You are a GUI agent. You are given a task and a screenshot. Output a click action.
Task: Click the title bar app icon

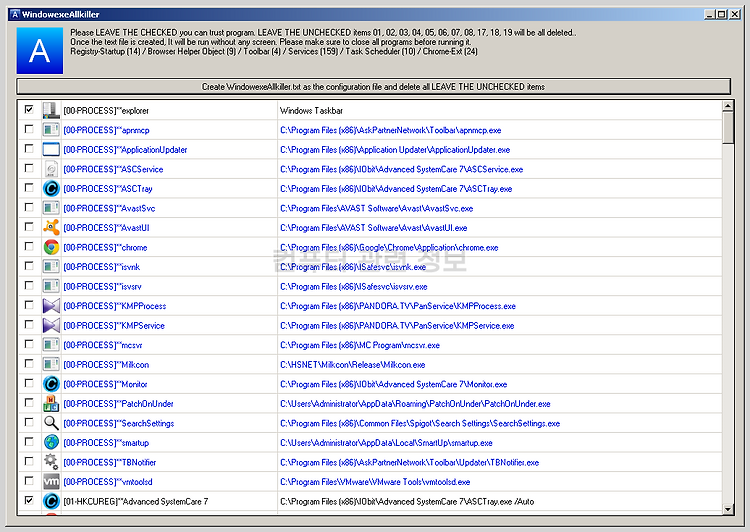click(x=14, y=14)
